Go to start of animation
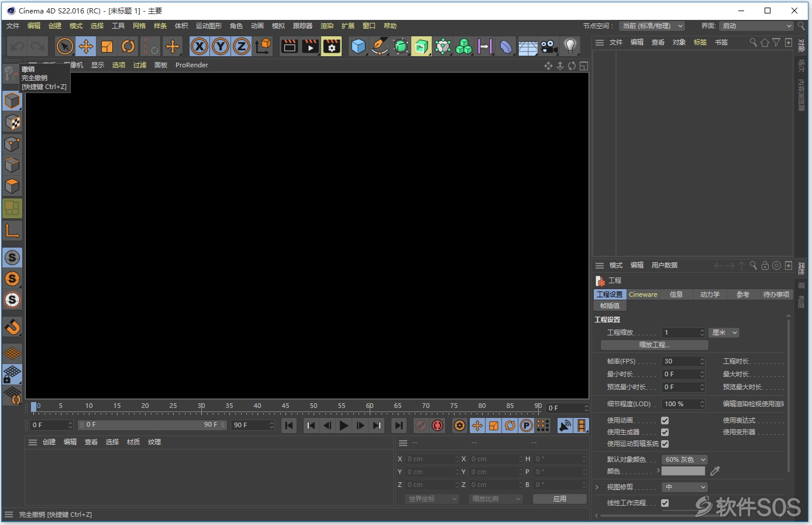Image resolution: width=812 pixels, height=525 pixels. point(289,426)
